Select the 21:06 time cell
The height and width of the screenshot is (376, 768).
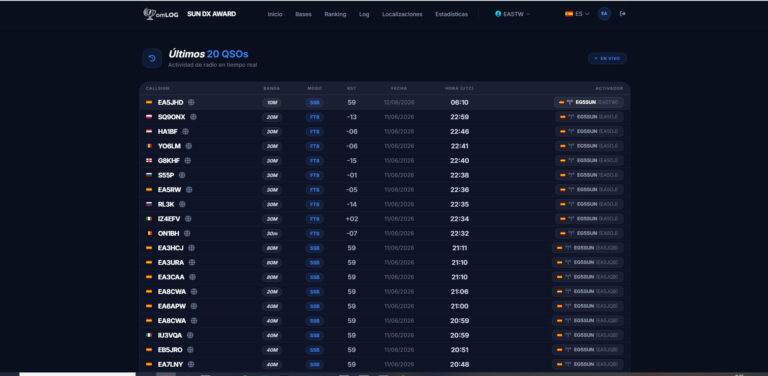(459, 291)
